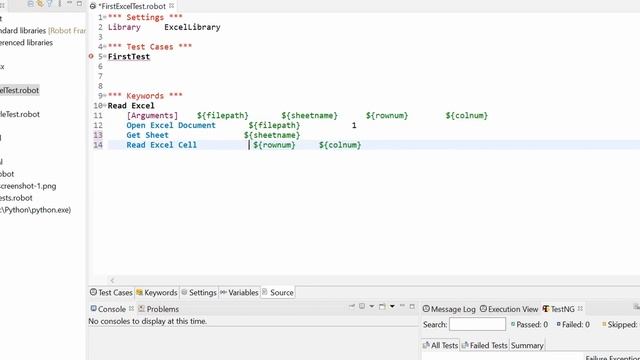Click the error marker beside line 5
The width and height of the screenshot is (640, 360).
tap(91, 56)
